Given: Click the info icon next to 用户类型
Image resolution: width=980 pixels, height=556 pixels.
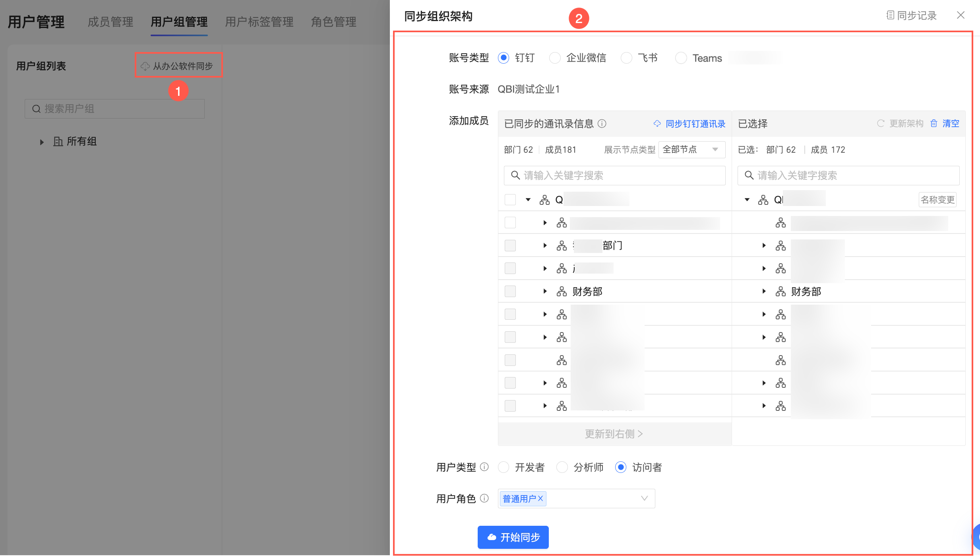Looking at the screenshot, I should click(x=484, y=467).
